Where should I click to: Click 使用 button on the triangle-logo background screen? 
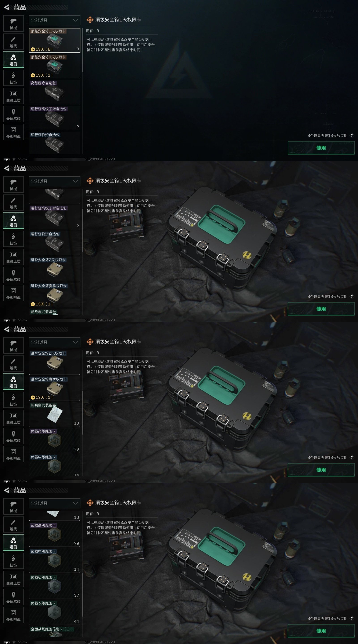321,148
